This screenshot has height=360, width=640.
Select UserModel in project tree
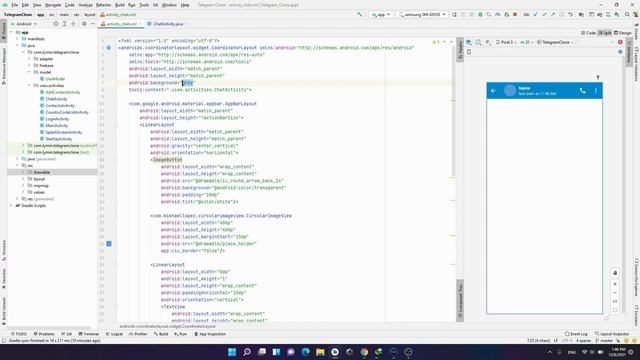(55, 79)
